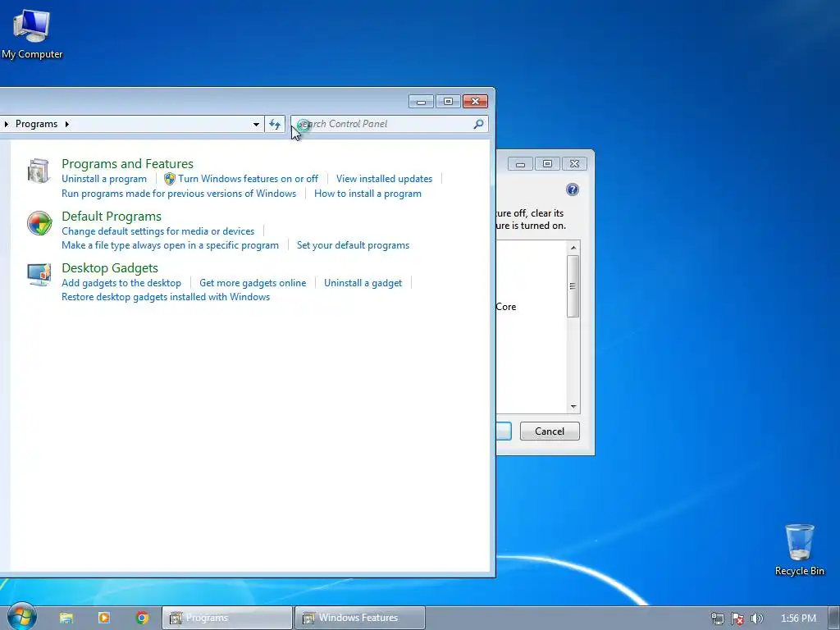Click Uninstall a gadget link

tap(363, 283)
